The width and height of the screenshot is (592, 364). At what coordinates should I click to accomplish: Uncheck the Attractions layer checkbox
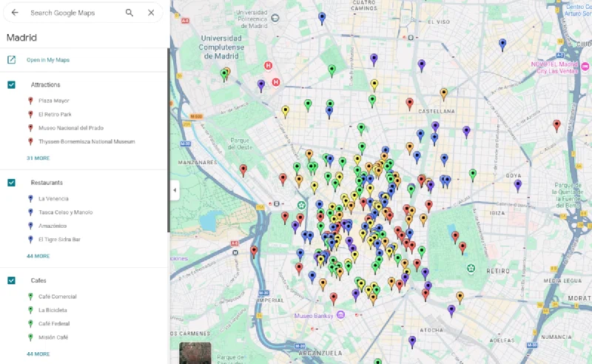click(11, 84)
